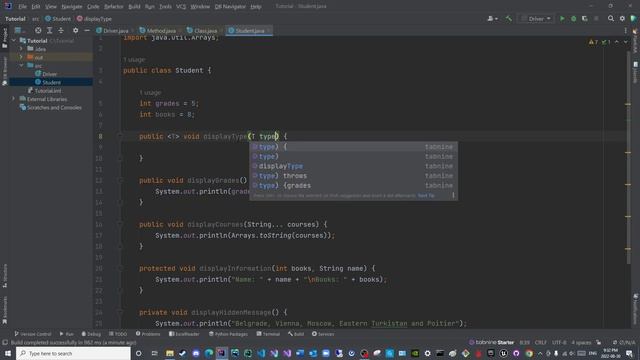Viewport: 640px width, 360px height.
Task: Open Terminal tool window
Action: [x=268, y=334]
